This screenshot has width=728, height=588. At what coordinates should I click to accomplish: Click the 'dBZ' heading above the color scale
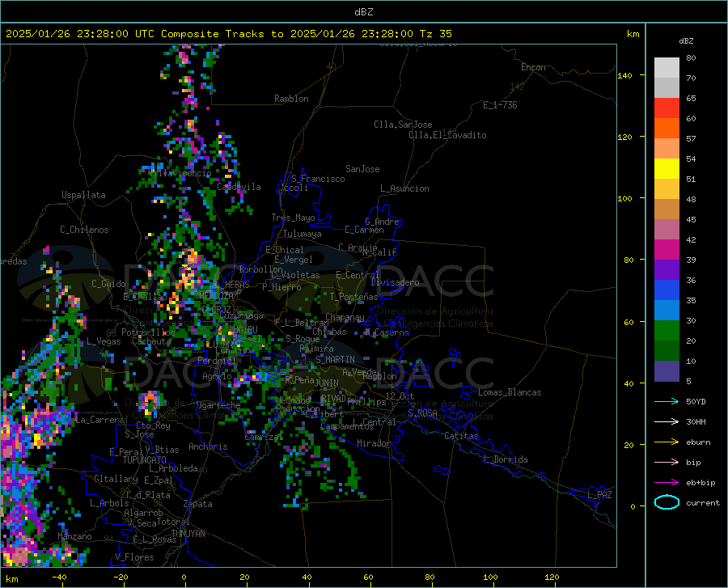coord(686,40)
